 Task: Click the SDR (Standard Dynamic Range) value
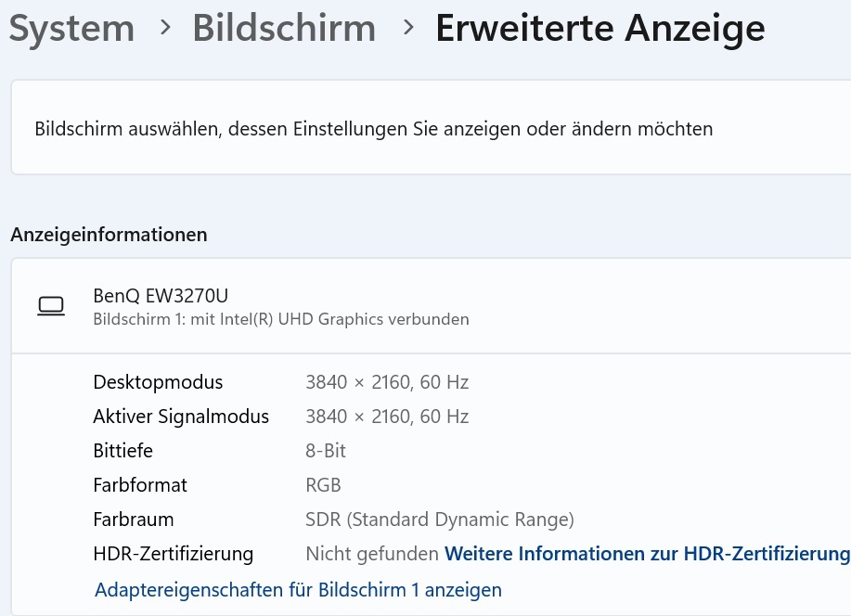coord(440,520)
